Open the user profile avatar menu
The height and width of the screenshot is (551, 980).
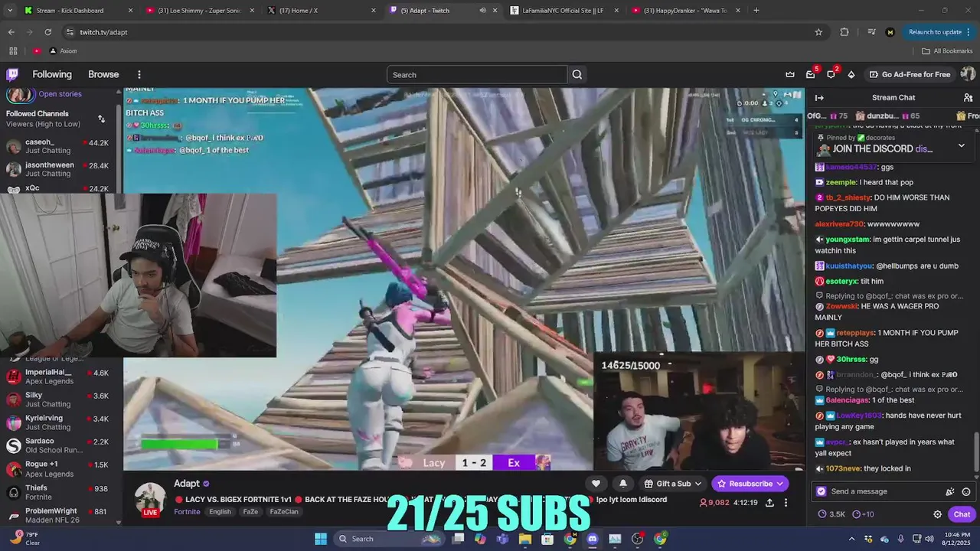pyautogui.click(x=968, y=74)
